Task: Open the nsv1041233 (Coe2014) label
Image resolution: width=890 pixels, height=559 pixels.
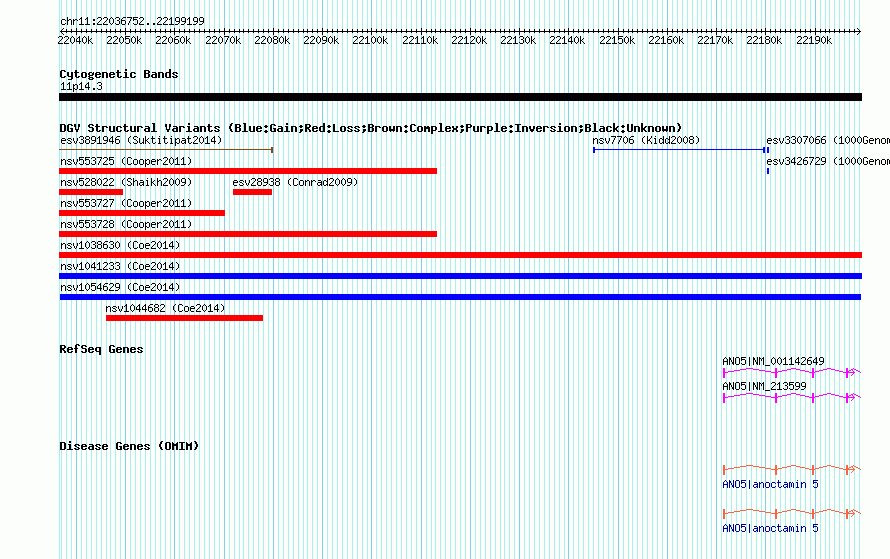Action: point(120,266)
